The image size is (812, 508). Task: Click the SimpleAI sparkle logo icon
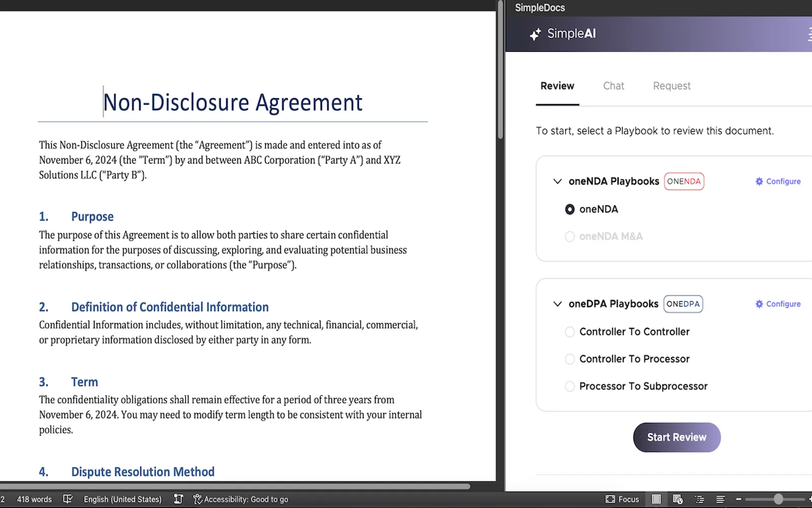click(x=535, y=34)
